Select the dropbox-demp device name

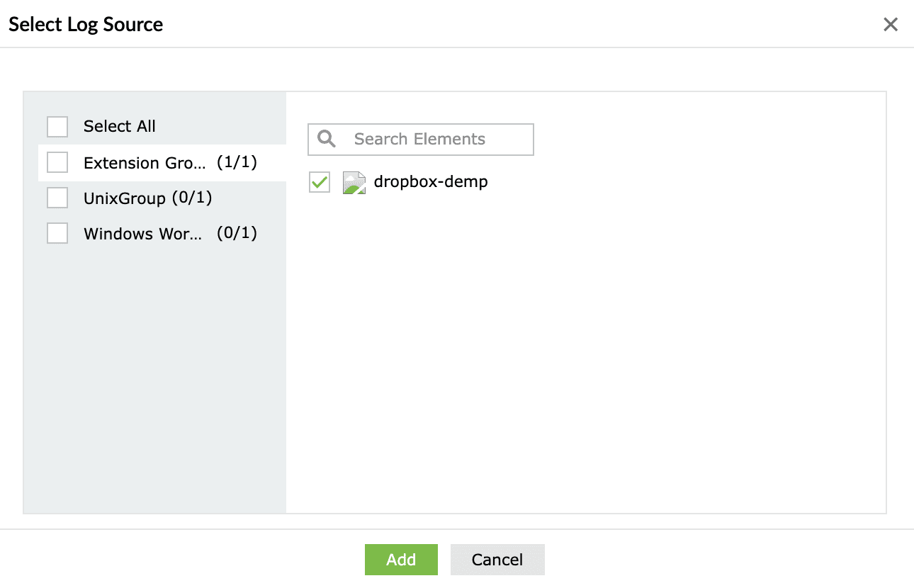[431, 182]
